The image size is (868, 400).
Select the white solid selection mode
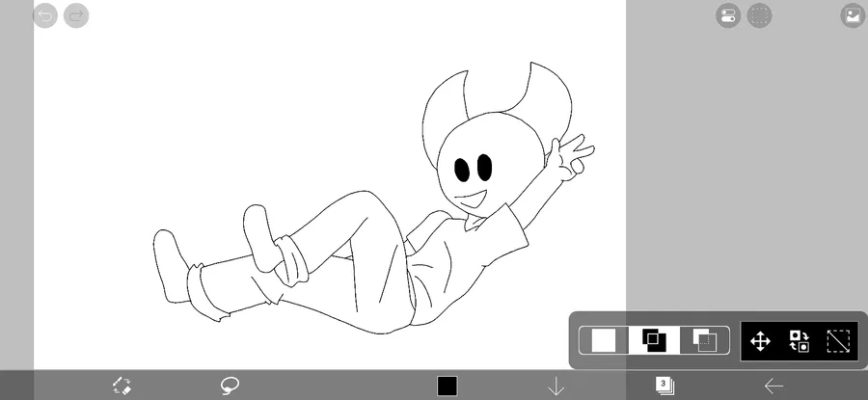click(604, 340)
